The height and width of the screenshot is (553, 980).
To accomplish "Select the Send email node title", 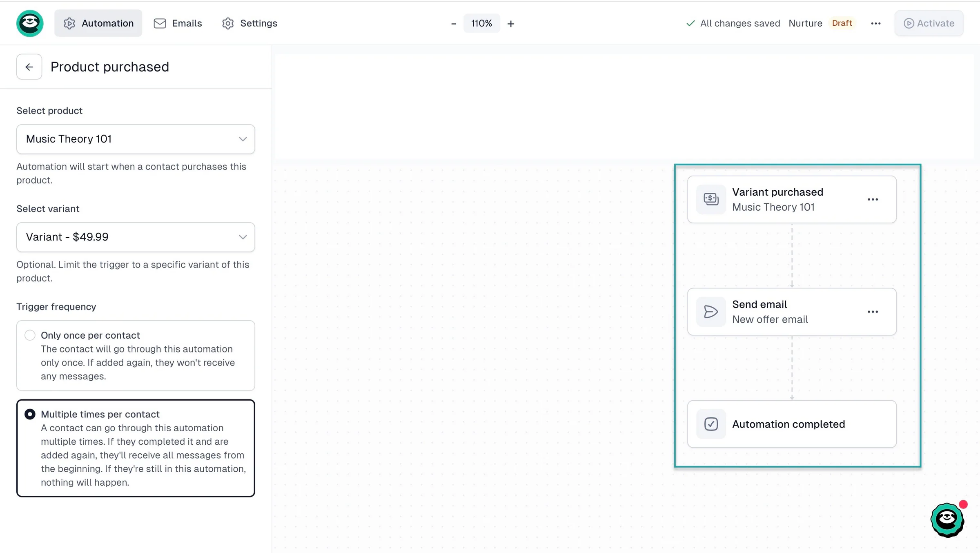I will pos(759,304).
